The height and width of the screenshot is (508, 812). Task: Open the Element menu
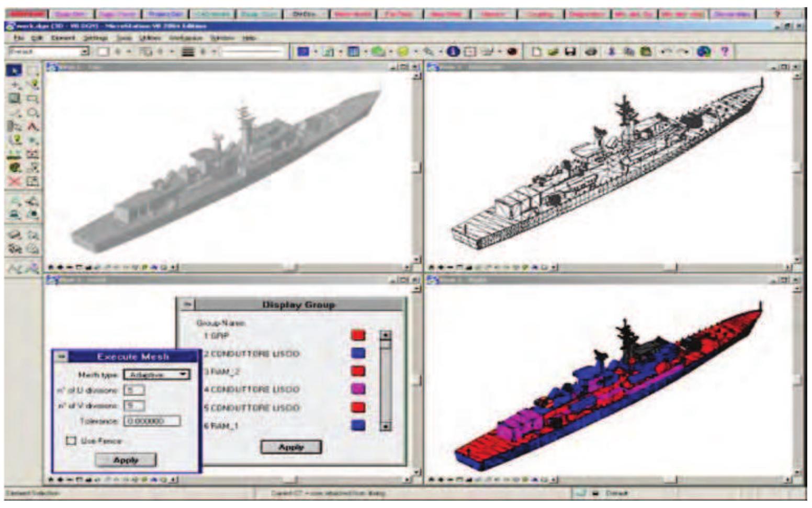pyautogui.click(x=63, y=38)
